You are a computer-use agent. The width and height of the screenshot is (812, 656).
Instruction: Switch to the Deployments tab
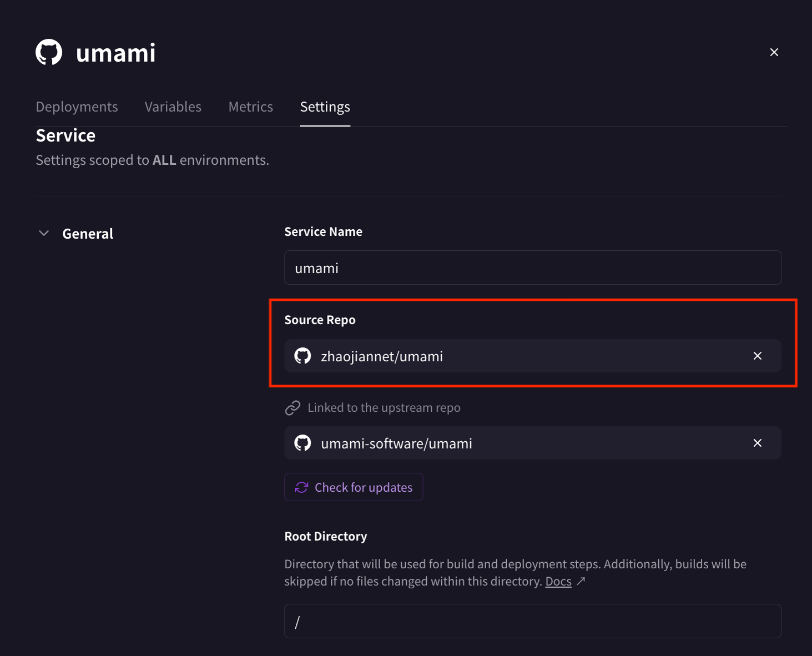(77, 107)
